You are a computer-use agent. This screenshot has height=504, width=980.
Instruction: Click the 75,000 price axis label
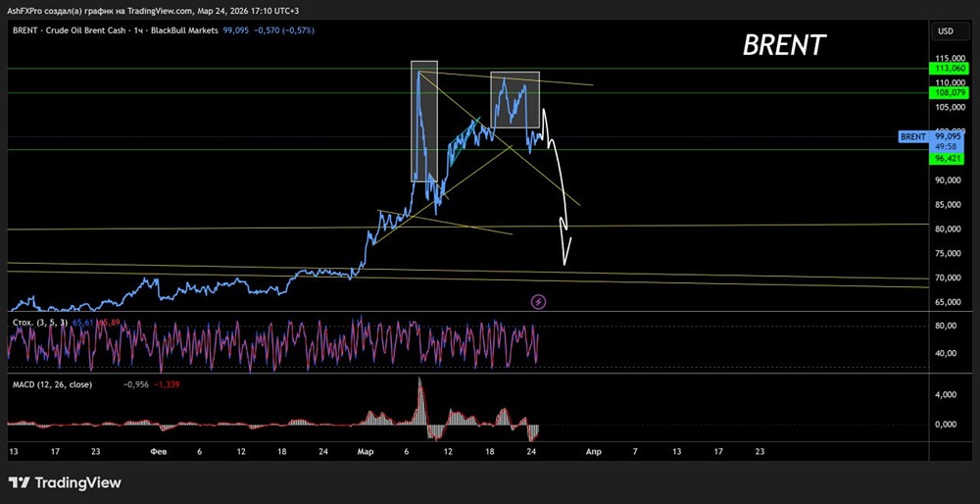pyautogui.click(x=950, y=253)
